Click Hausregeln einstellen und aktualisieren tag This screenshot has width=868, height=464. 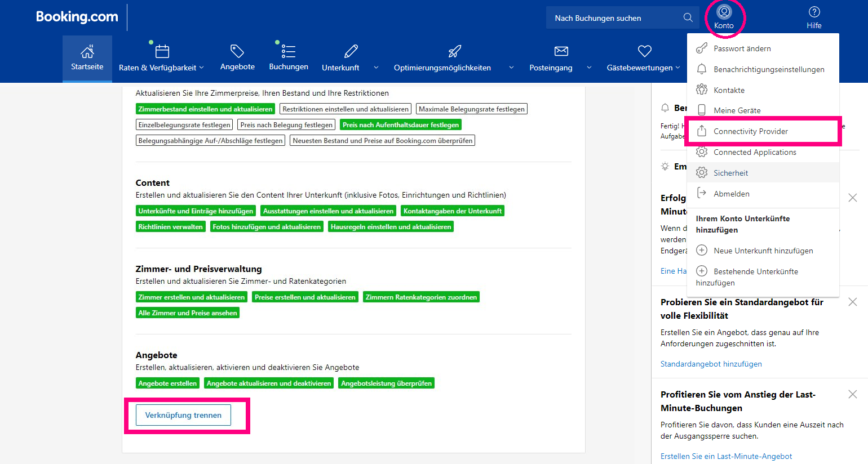click(391, 227)
